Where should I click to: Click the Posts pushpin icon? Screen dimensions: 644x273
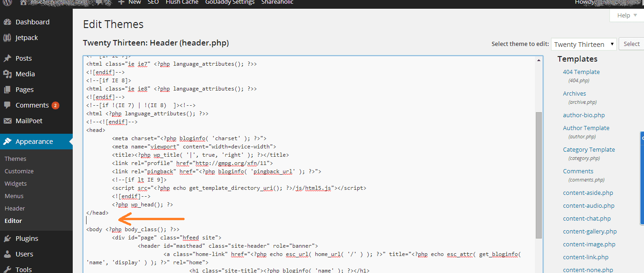point(7,58)
